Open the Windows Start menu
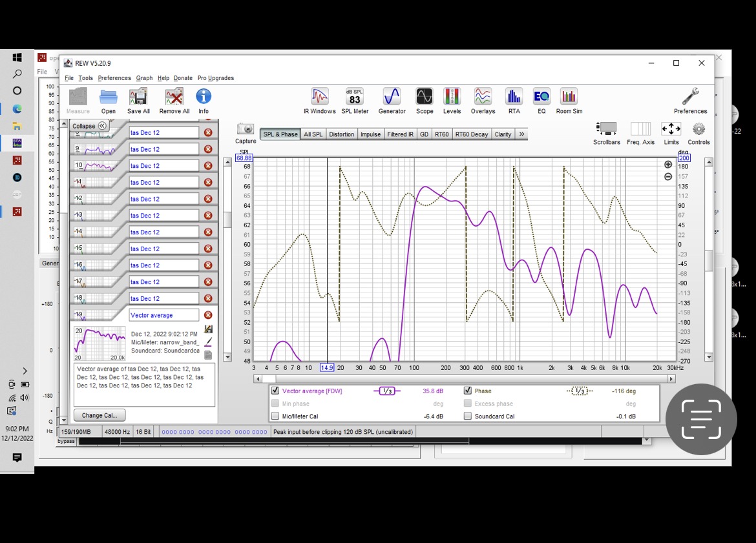Image resolution: width=756 pixels, height=543 pixels. 17,57
